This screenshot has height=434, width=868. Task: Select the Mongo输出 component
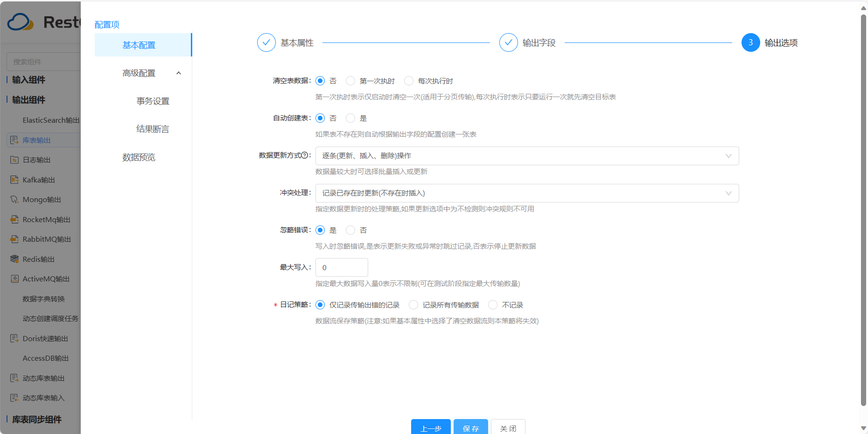click(42, 199)
